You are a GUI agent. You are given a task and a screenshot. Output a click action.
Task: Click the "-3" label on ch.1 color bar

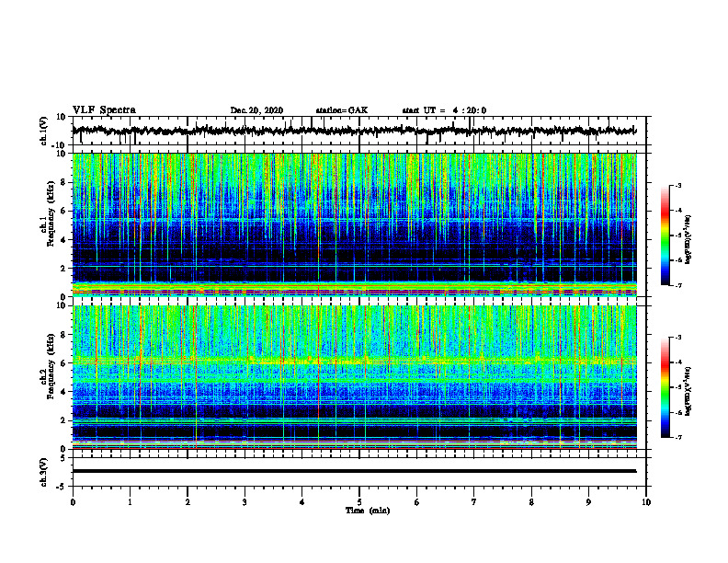point(678,185)
